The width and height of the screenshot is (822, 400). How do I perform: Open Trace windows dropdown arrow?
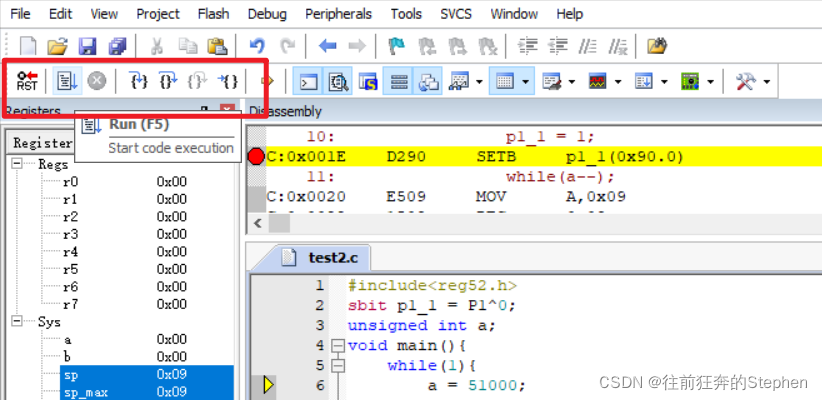(664, 82)
